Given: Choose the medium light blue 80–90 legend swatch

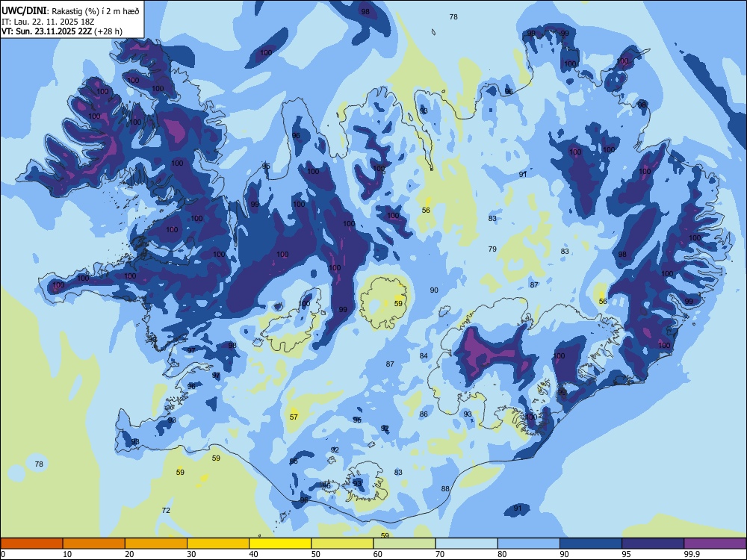Looking at the screenshot, I should [x=529, y=544].
